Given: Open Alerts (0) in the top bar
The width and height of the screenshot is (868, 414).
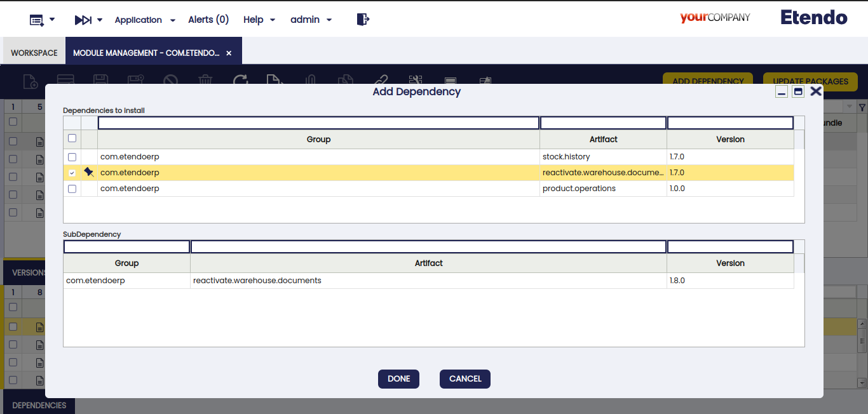Looking at the screenshot, I should click(208, 20).
